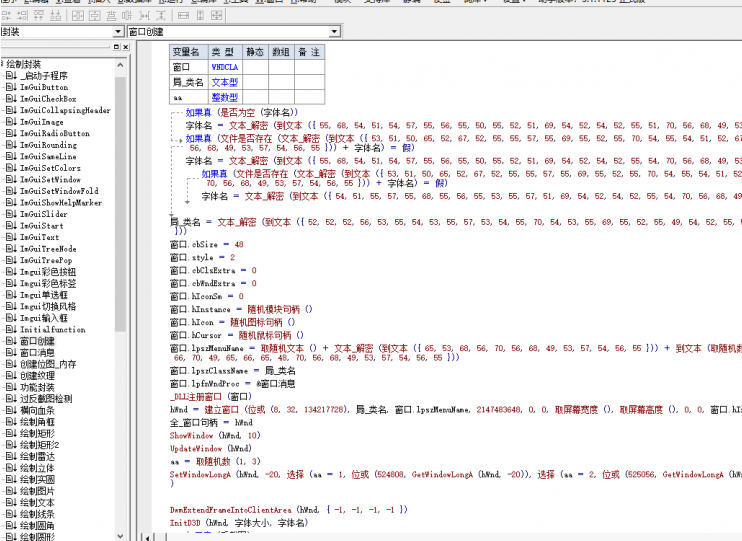
Task: Click the icon beside 绘制矩形 entry
Action: pos(12,433)
